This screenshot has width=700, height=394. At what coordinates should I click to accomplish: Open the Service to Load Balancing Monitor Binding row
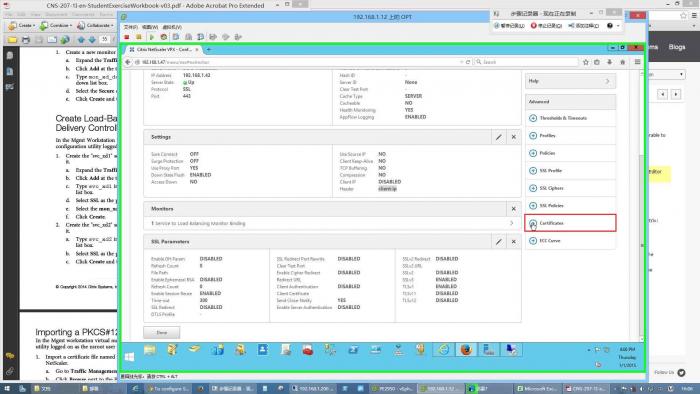pyautogui.click(x=332, y=223)
